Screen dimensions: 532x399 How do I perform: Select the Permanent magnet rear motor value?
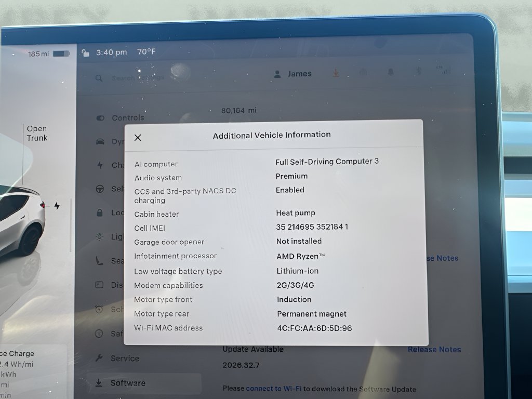coord(312,314)
